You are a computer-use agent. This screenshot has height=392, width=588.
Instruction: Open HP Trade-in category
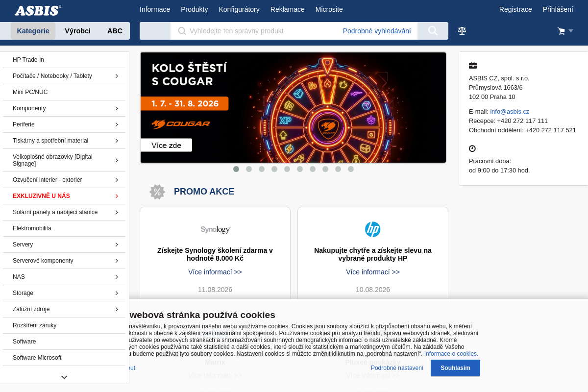click(64, 60)
